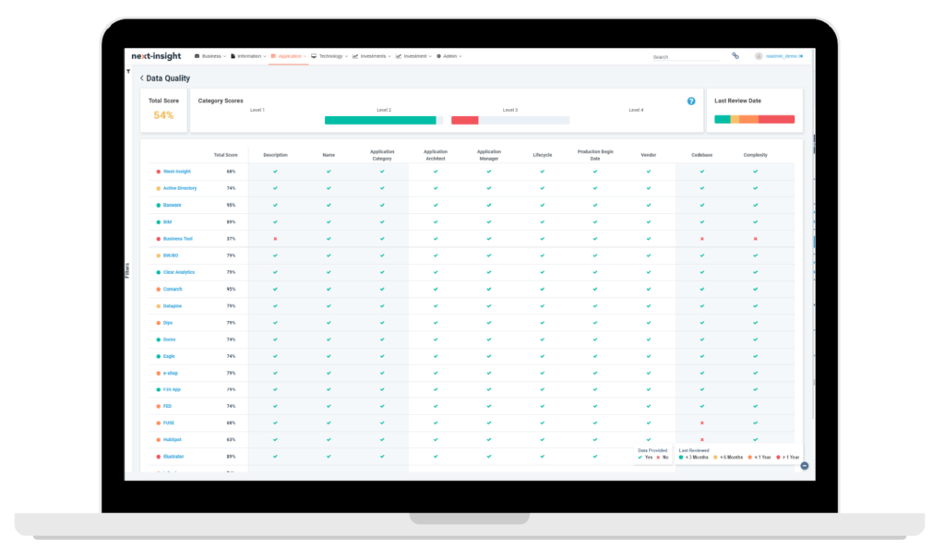
Task: Open the Illustrator application link
Action: coord(173,457)
